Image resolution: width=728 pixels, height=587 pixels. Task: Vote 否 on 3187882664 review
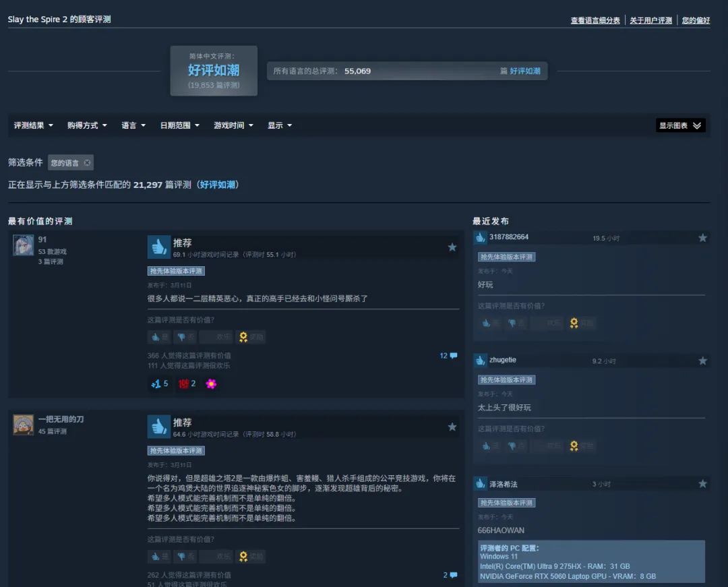[x=516, y=323]
